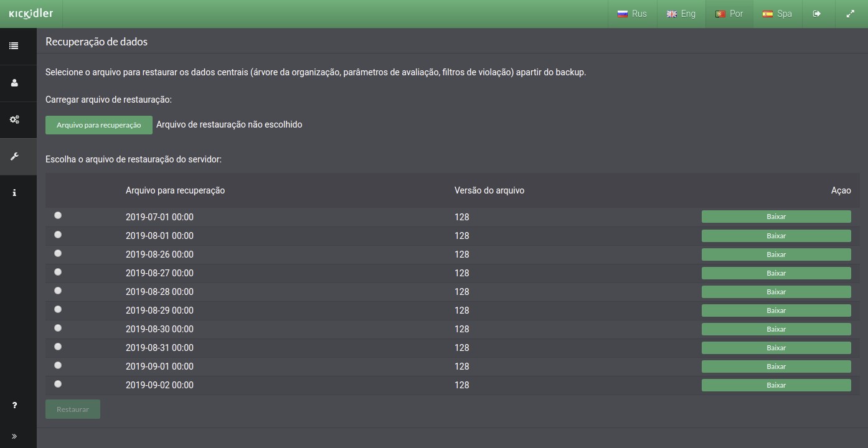Open the question mark help icon
The width and height of the screenshot is (868, 448).
pos(14,405)
